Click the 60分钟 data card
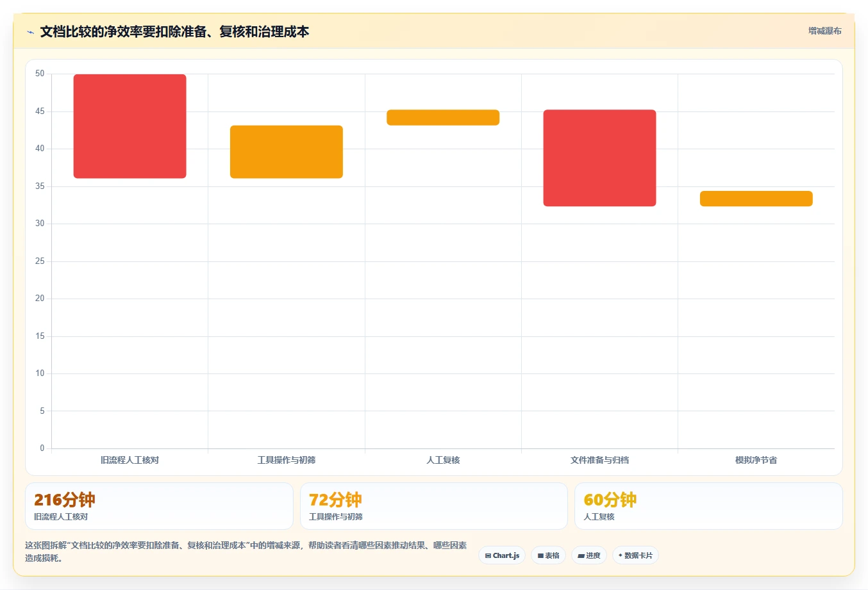The image size is (868, 590). 708,506
